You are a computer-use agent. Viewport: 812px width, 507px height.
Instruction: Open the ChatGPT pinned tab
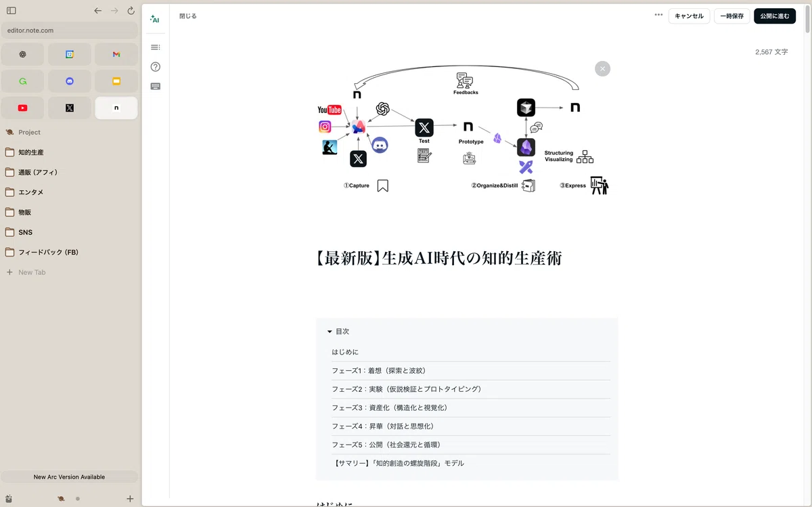pos(22,54)
